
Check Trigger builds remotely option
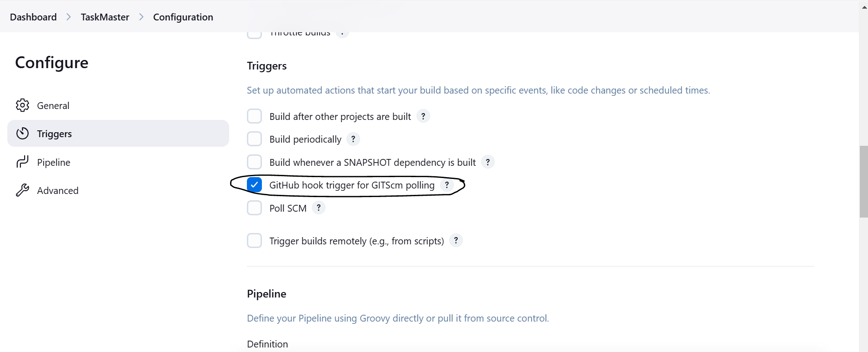(x=255, y=240)
